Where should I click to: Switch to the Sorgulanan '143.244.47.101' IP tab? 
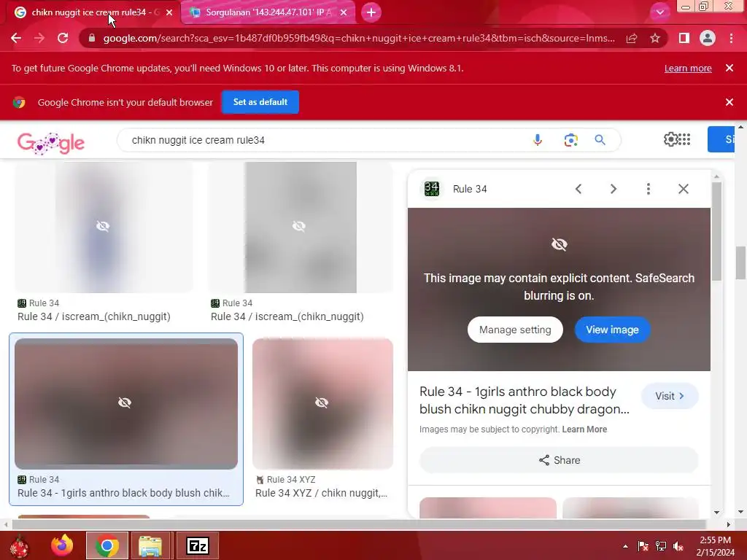[268, 12]
